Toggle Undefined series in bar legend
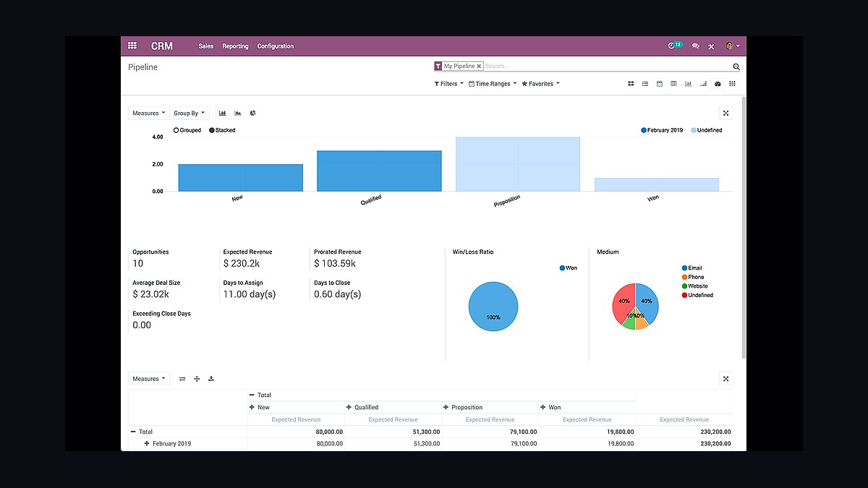The width and height of the screenshot is (868, 488). click(706, 130)
